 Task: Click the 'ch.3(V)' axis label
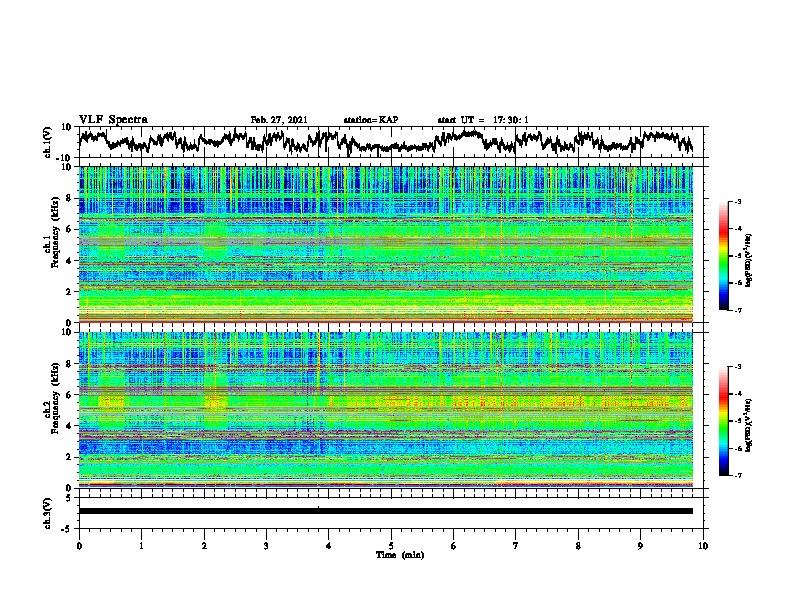pos(48,513)
